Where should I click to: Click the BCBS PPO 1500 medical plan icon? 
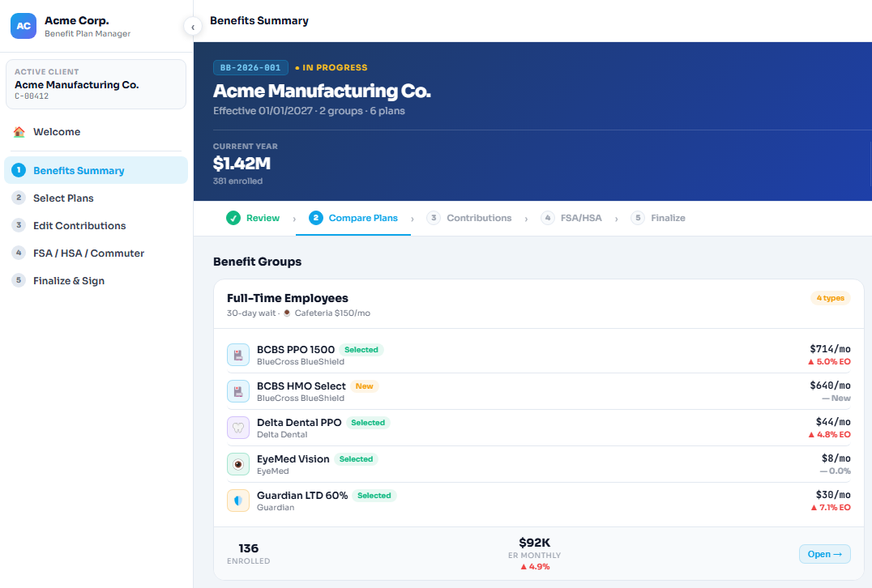(238, 355)
